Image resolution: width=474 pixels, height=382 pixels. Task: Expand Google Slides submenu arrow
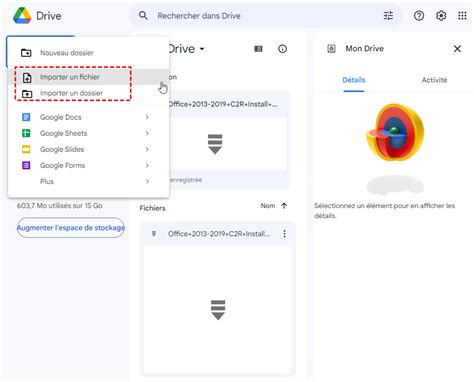(x=147, y=149)
